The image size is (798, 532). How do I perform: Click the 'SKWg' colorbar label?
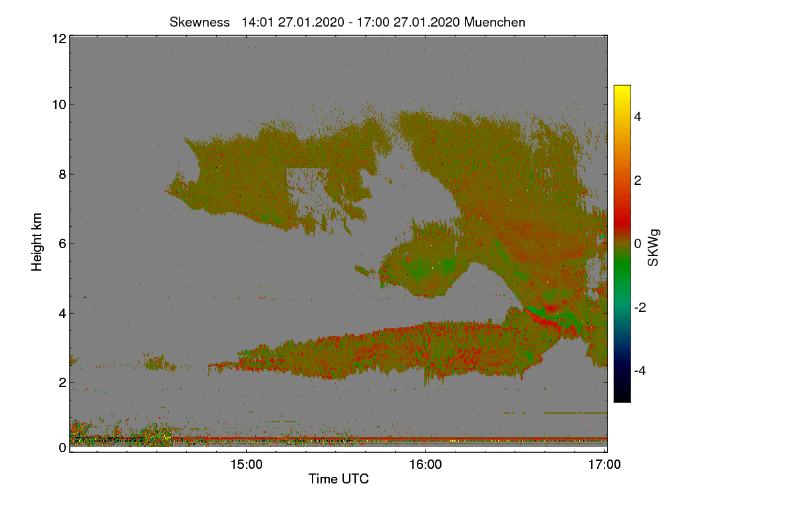click(653, 247)
